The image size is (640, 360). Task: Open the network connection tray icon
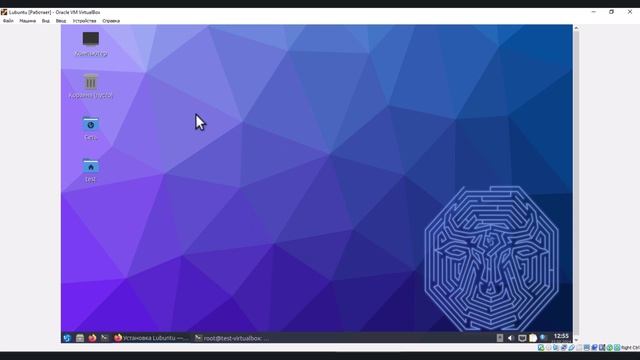tap(522, 338)
